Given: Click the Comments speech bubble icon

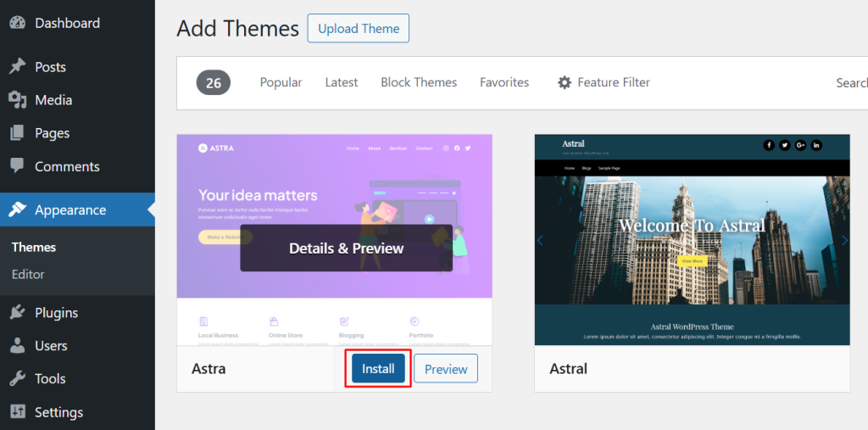Looking at the screenshot, I should coord(17,166).
